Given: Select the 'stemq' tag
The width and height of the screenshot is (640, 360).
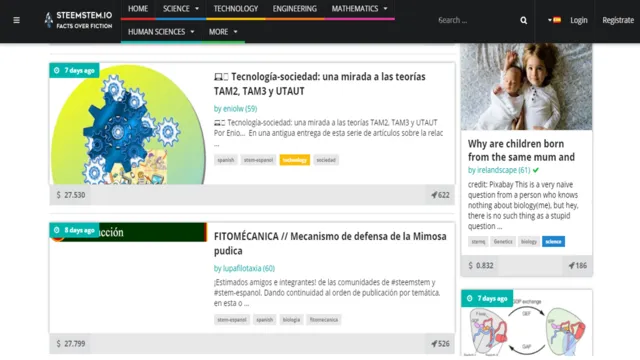Looking at the screenshot, I should coord(478,242).
